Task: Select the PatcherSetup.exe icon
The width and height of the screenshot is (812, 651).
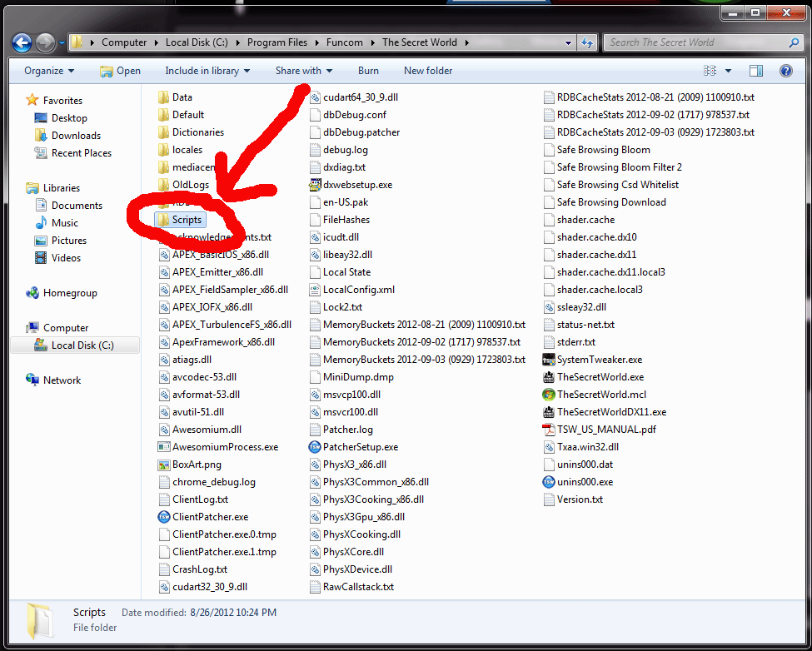Action: pos(314,447)
